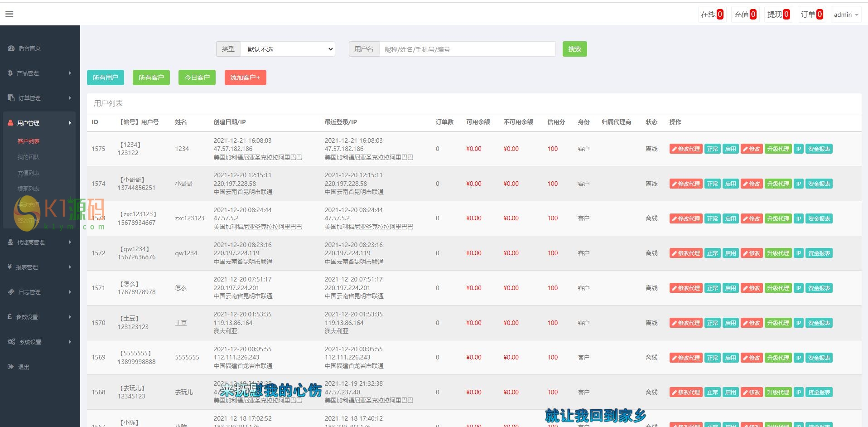Click the sign-out icon beside 退出

pyautogui.click(x=10, y=367)
